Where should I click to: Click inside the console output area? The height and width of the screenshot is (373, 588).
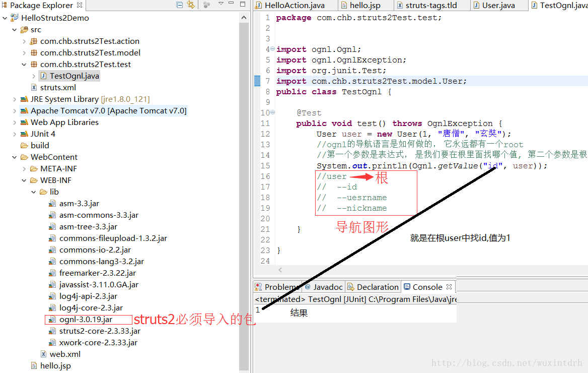[355, 314]
